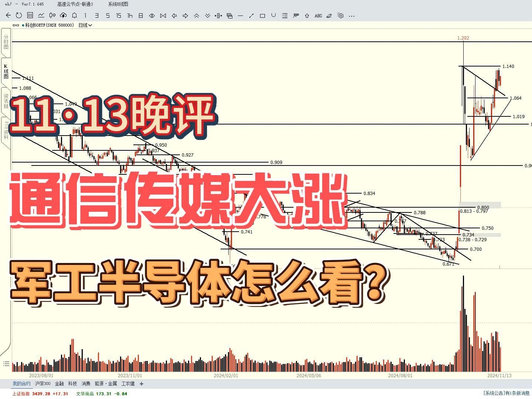Select the horizontal line drawing tool
532x399 pixels.
[241, 16]
